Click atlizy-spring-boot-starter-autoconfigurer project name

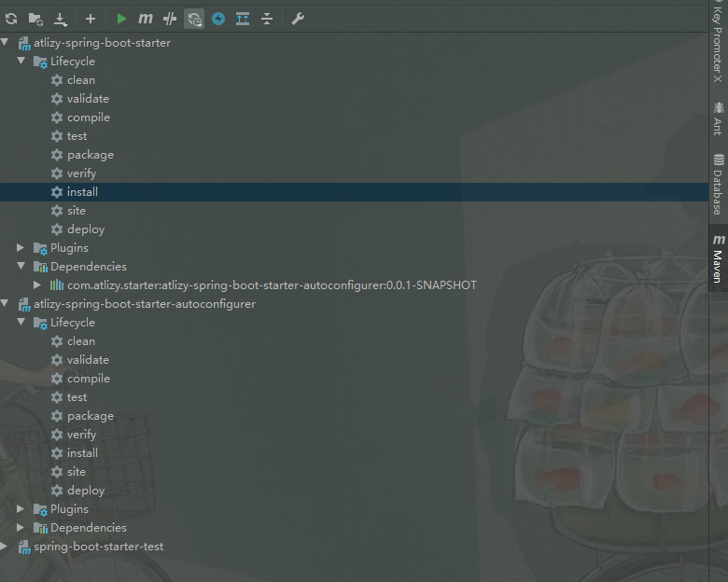(x=145, y=303)
